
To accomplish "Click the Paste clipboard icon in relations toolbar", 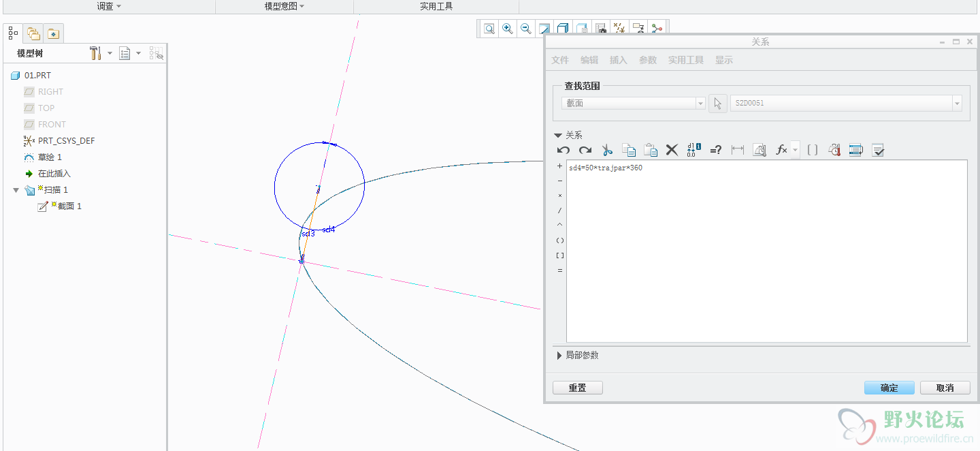I will click(x=651, y=150).
